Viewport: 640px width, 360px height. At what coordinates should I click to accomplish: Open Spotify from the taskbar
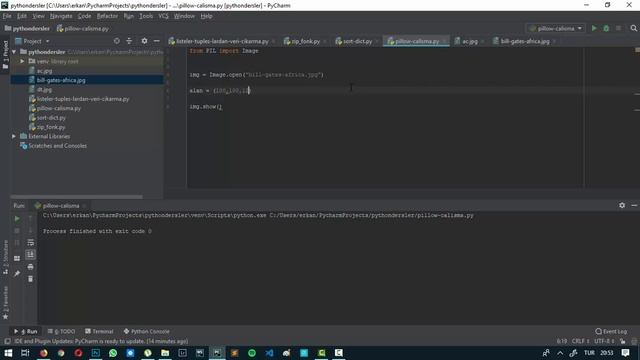click(252, 353)
